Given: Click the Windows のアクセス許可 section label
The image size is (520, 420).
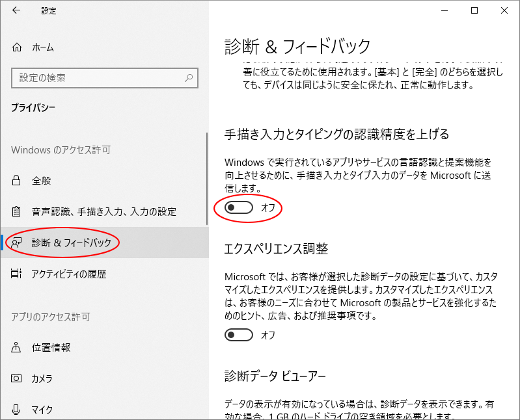Looking at the screenshot, I should pos(61,150).
